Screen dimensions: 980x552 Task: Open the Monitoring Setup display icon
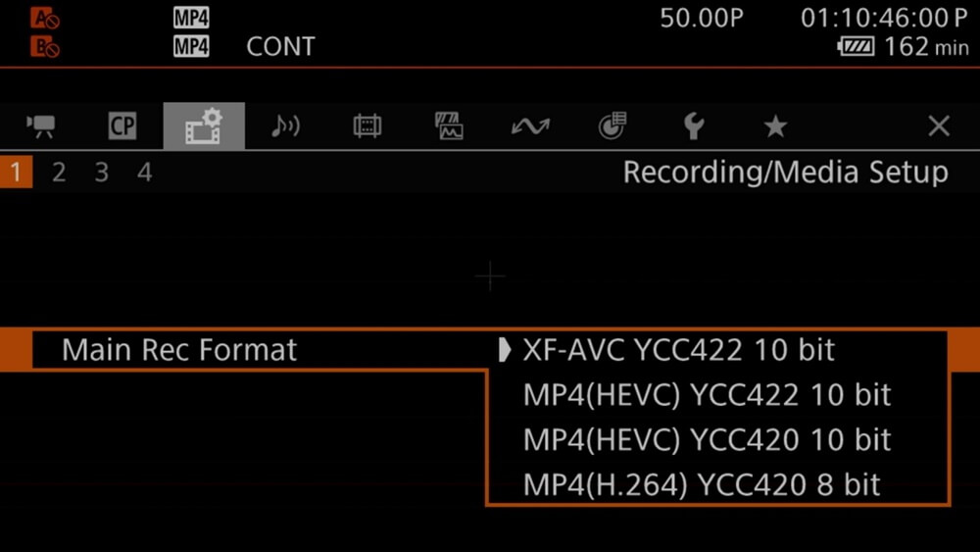367,126
